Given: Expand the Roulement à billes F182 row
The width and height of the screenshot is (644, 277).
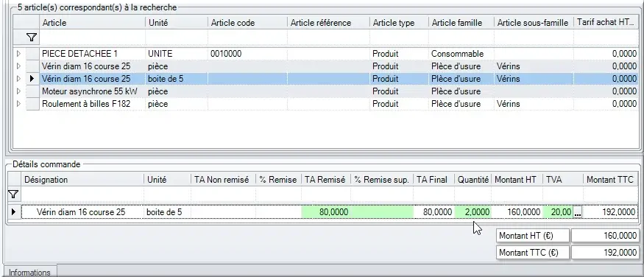Looking at the screenshot, I should [18, 104].
